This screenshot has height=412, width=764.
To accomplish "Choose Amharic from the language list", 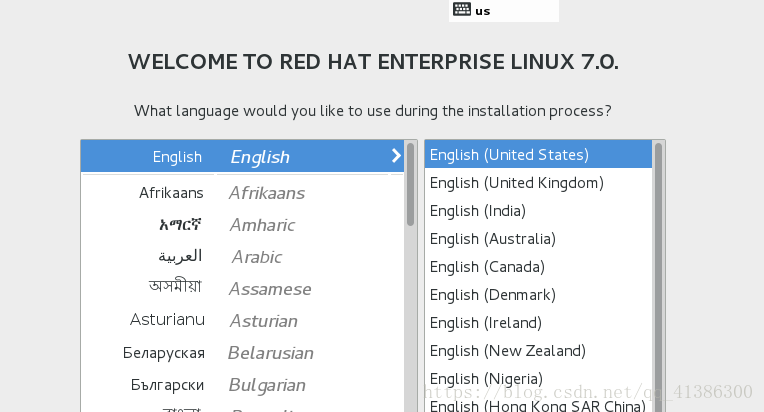I will 242,225.
